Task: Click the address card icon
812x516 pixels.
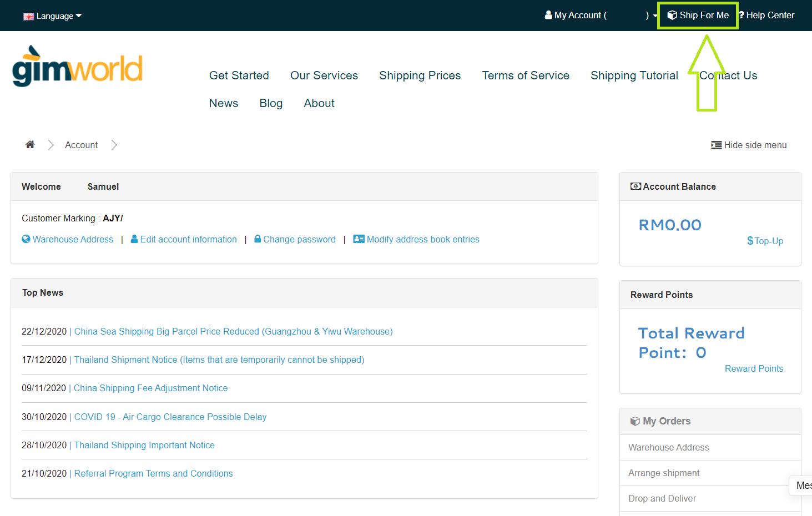Action: click(359, 239)
